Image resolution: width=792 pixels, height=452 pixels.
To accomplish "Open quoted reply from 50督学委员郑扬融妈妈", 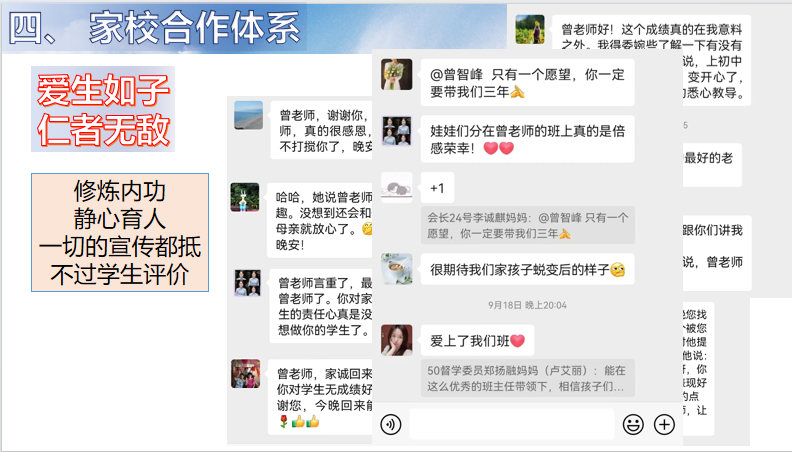I will tap(528, 378).
